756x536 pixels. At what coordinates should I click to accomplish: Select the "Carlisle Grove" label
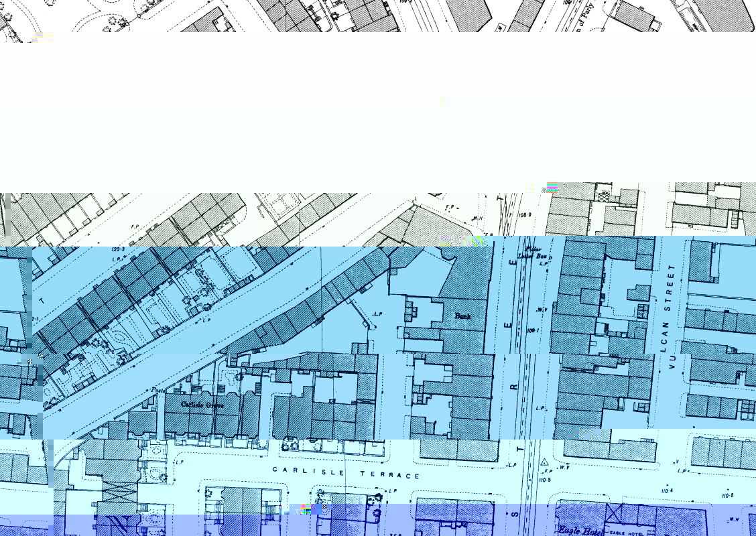[202, 405]
